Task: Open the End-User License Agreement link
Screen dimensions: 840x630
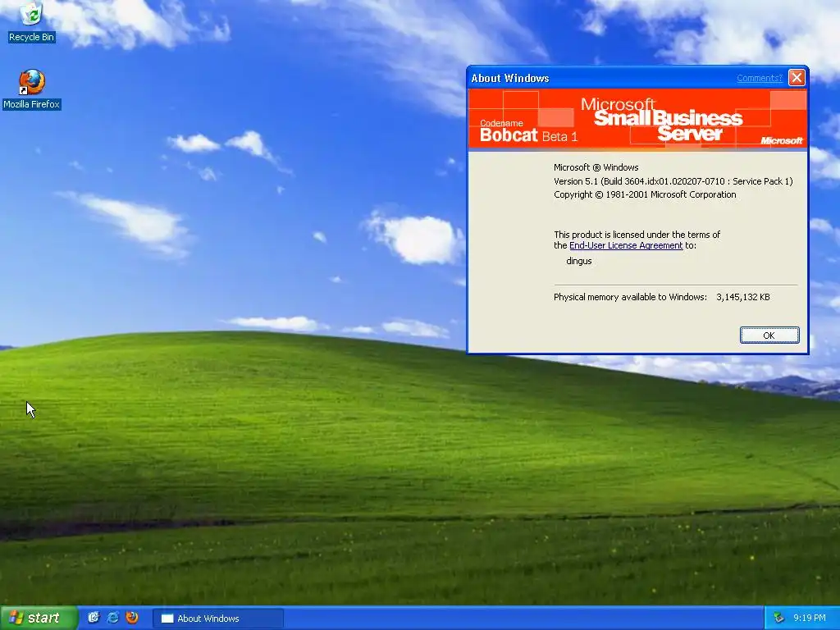Action: (x=626, y=245)
